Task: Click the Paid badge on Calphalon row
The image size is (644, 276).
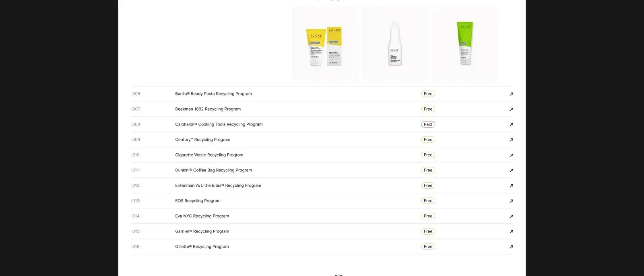Action: pos(428,124)
